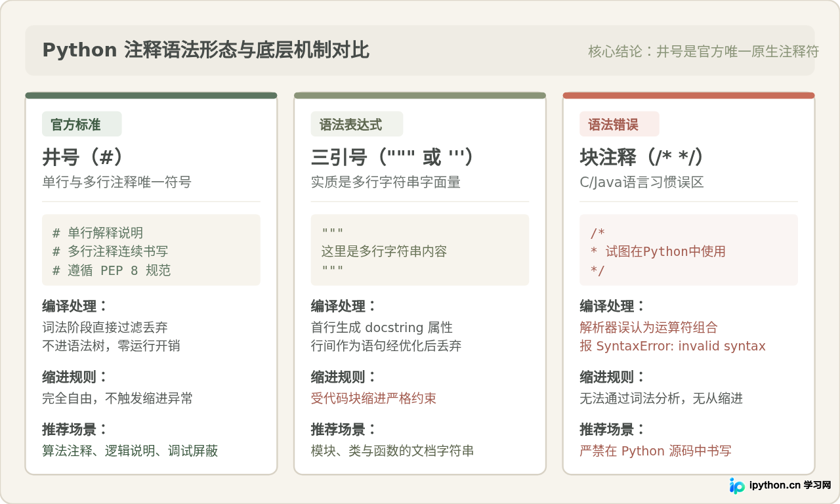This screenshot has width=840, height=504.
Task: Click the text 无法通过词法分析，无从缩进
Action: 661,398
